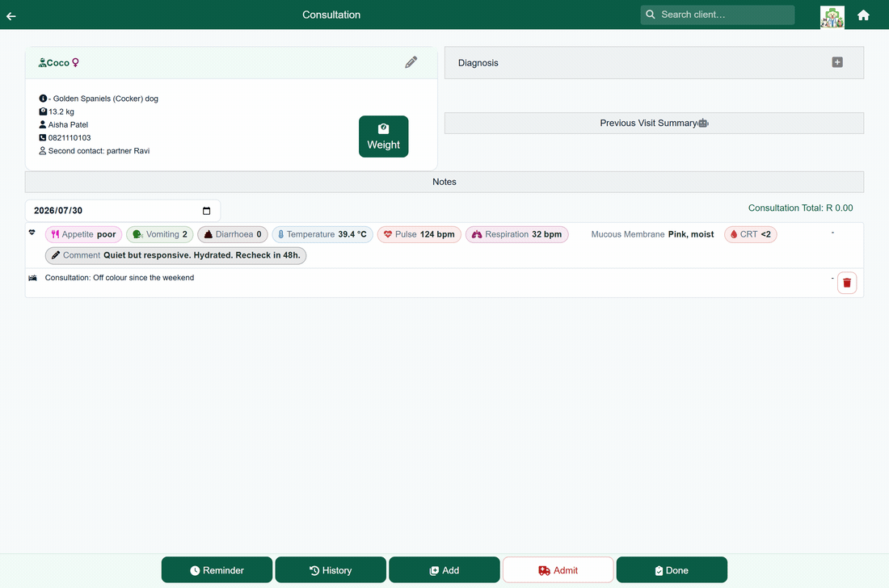Click phone number 0821110103

click(x=70, y=137)
